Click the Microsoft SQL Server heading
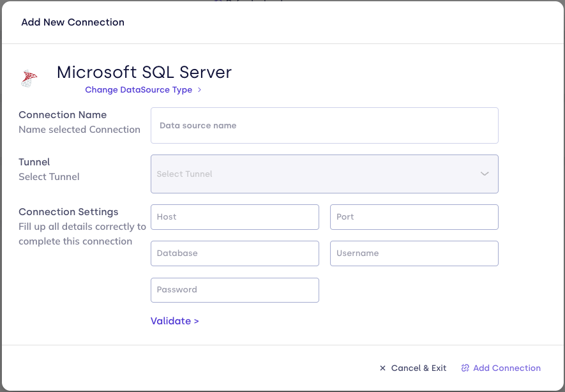 click(x=144, y=72)
